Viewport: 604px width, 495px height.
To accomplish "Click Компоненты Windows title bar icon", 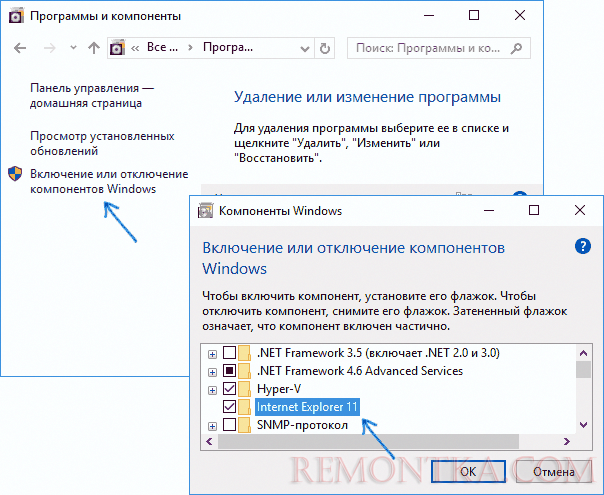I will pos(205,211).
